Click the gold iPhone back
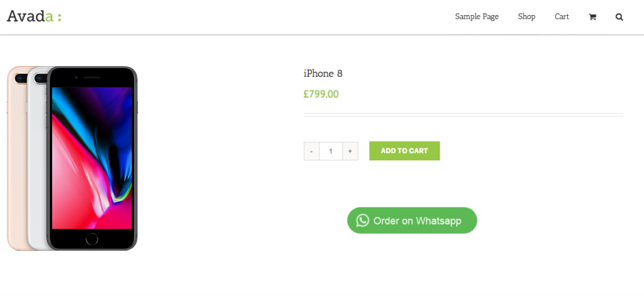 click(16, 164)
